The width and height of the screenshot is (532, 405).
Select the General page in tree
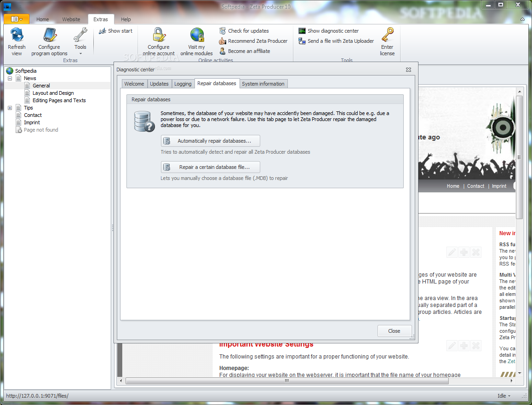point(41,86)
